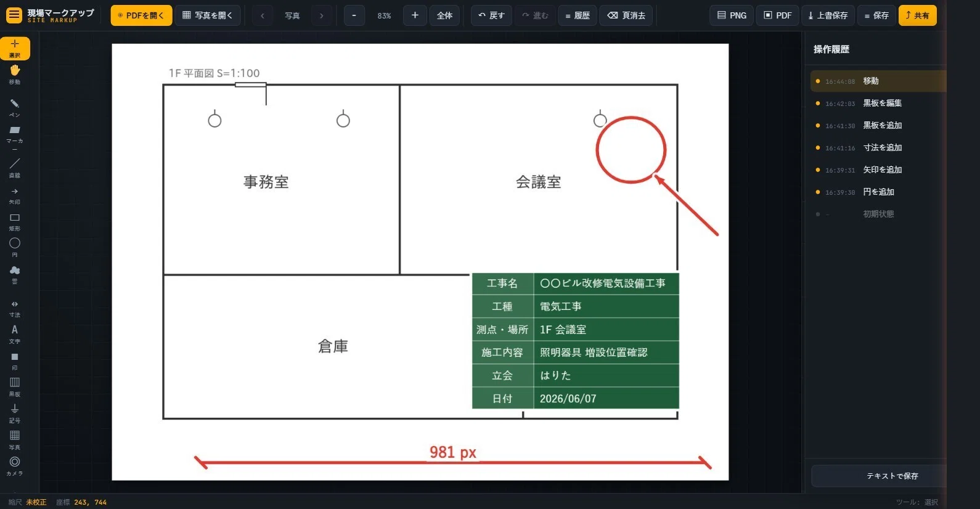Click the red arrow annotation
This screenshot has height=509, width=980.
tap(687, 206)
